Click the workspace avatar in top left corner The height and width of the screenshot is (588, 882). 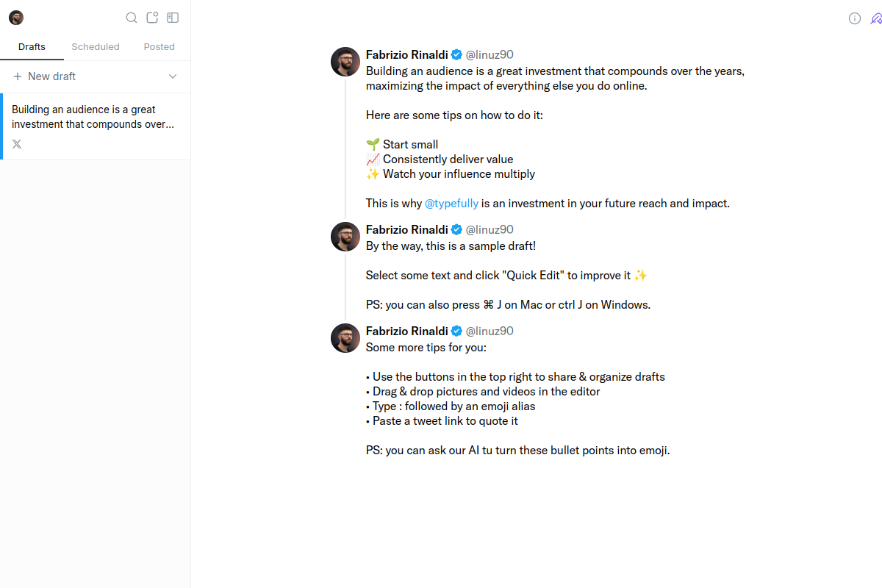click(x=15, y=17)
